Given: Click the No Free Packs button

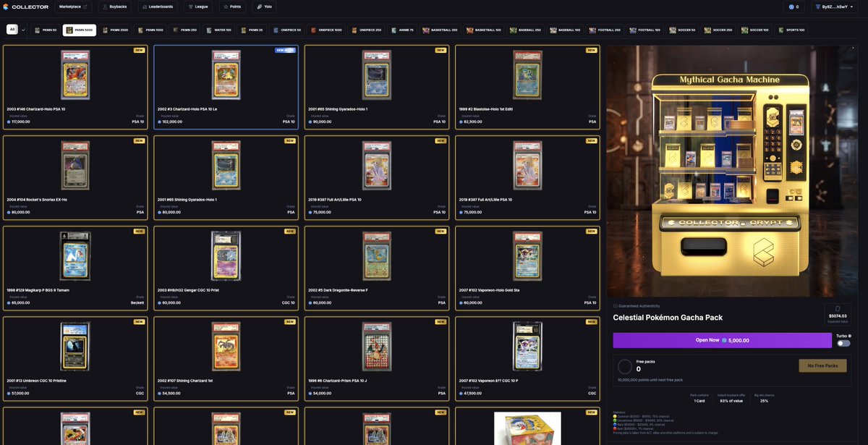Looking at the screenshot, I should [x=823, y=365].
